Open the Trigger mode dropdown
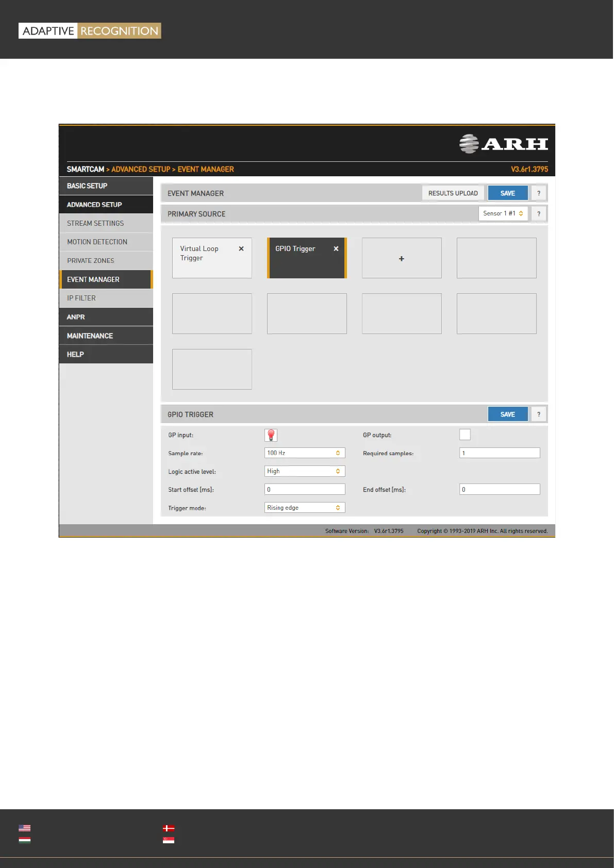This screenshot has width=614, height=868. [x=305, y=508]
